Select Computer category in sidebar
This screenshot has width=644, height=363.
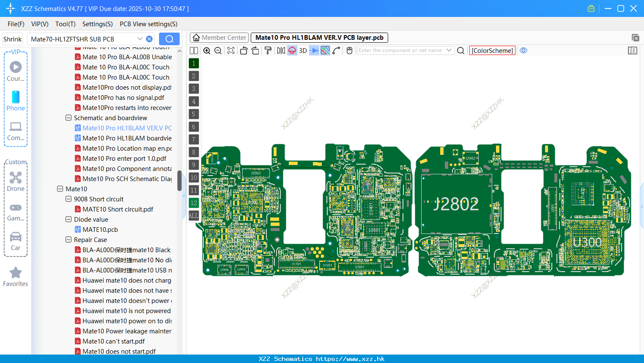[x=16, y=131]
